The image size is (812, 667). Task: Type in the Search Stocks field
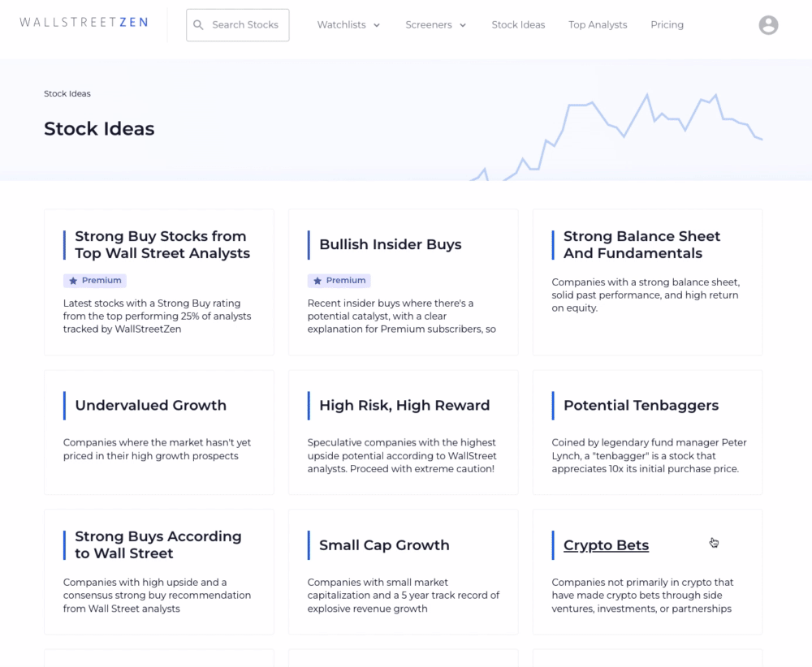(x=245, y=25)
